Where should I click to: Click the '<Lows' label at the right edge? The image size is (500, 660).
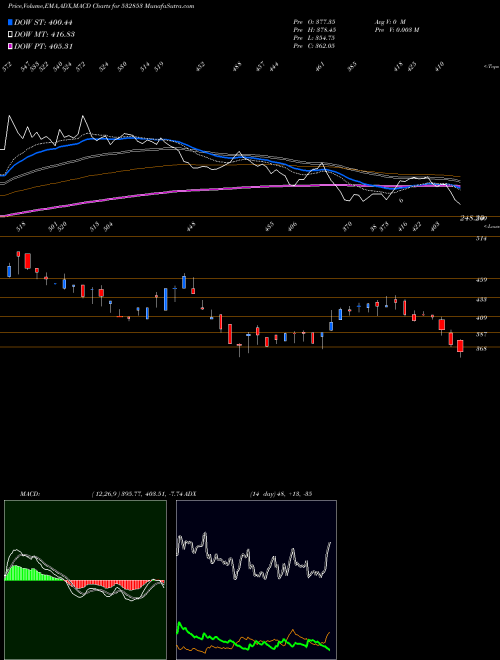491,226
